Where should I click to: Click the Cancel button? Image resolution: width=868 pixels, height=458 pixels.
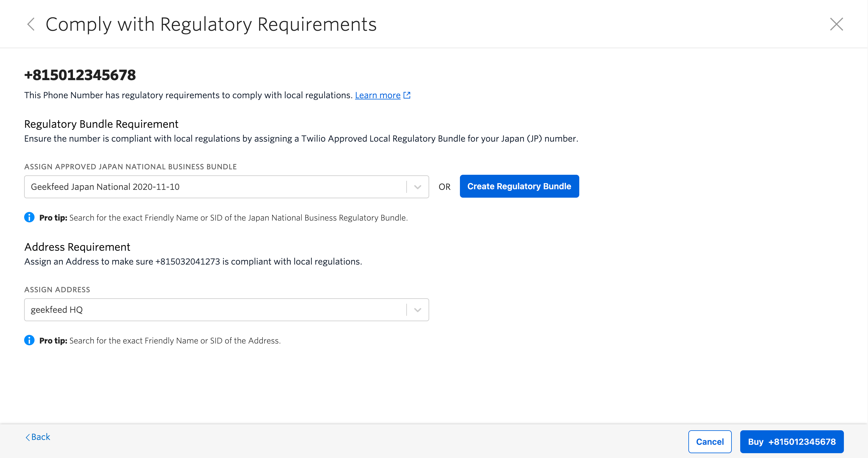pyautogui.click(x=710, y=441)
